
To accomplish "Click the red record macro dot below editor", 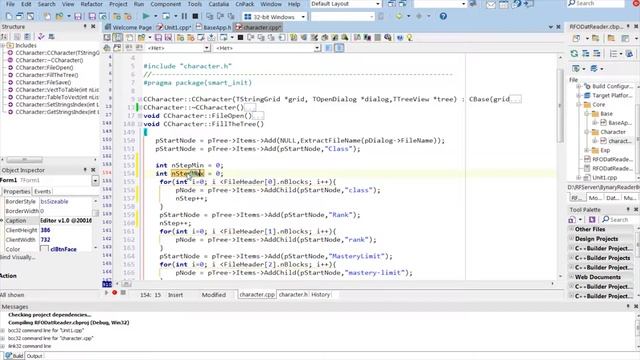I will [115, 293].
